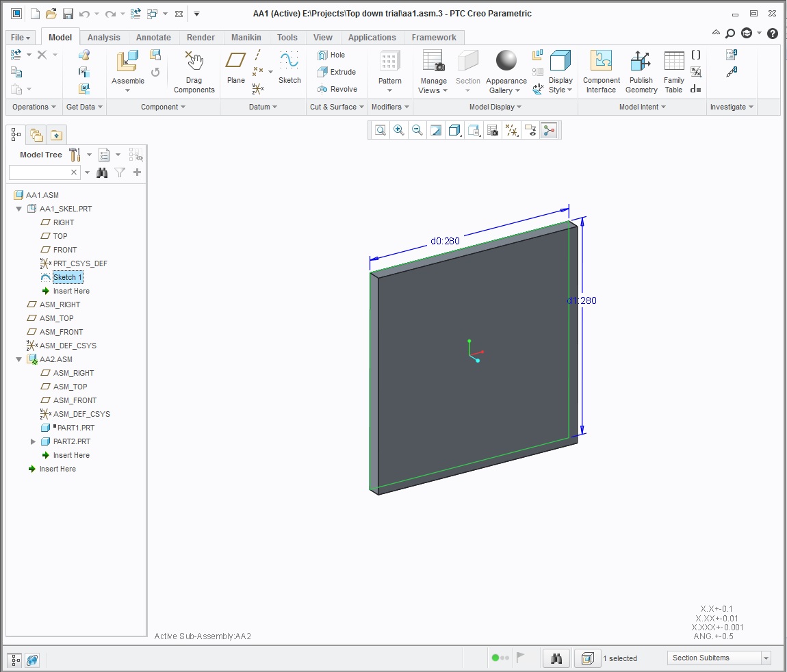Switch to the Annotate tab
787x672 pixels.
click(x=153, y=38)
